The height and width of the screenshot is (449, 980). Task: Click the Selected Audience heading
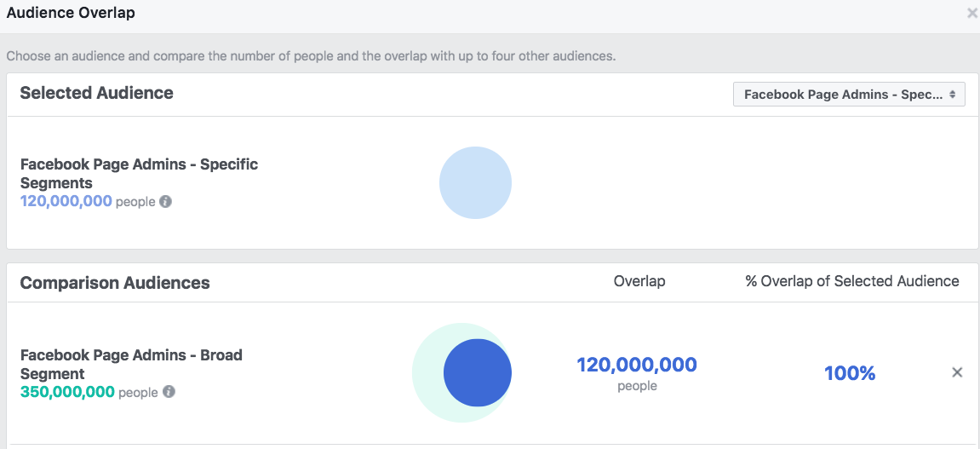(x=97, y=93)
